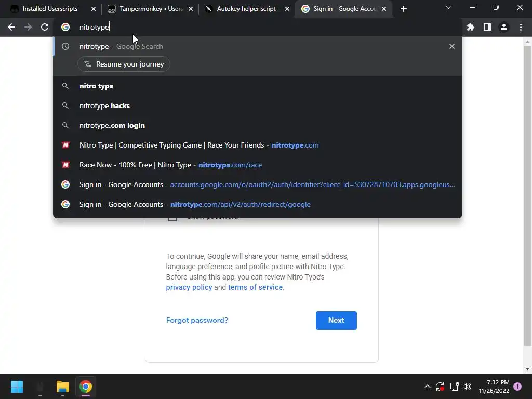This screenshot has height=399, width=532.
Task: Open the Extensions puzzle icon
Action: click(x=471, y=27)
